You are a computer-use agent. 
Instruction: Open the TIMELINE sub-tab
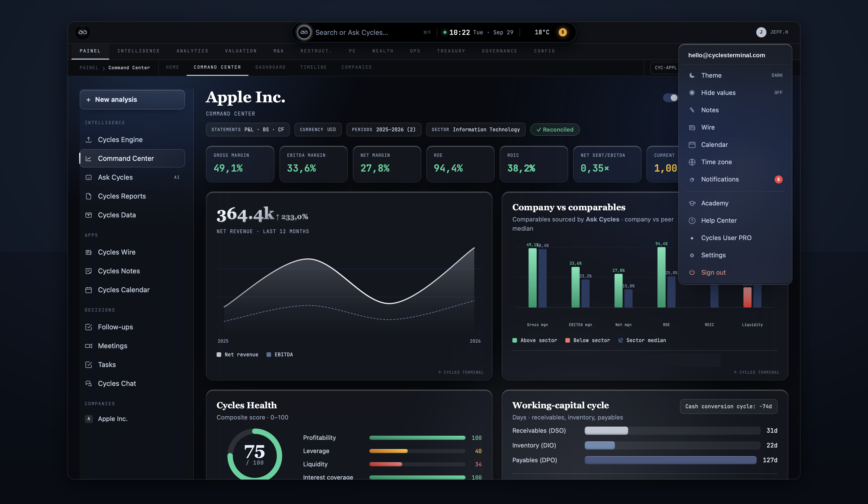point(313,67)
